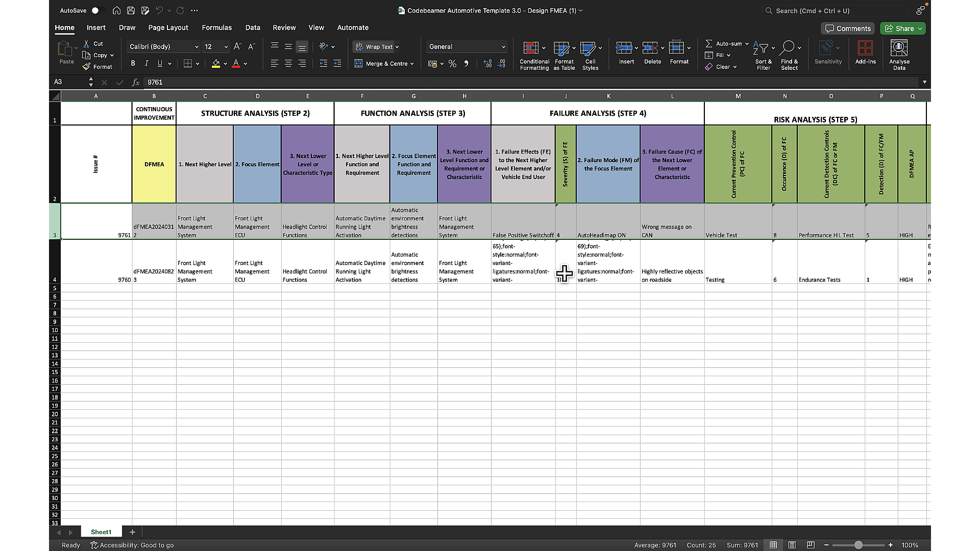Open the Page Layout ribbon tab

point(168,28)
